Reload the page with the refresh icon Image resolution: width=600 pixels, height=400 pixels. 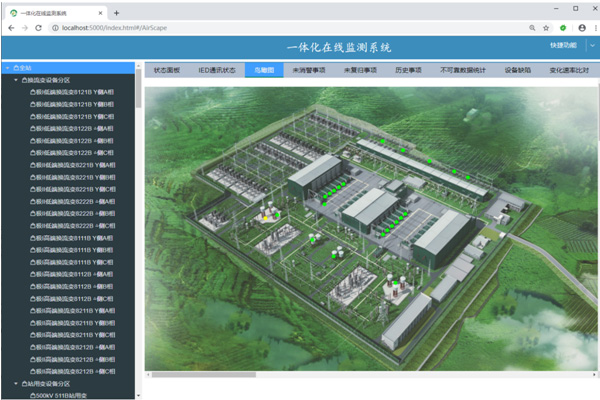click(x=38, y=28)
